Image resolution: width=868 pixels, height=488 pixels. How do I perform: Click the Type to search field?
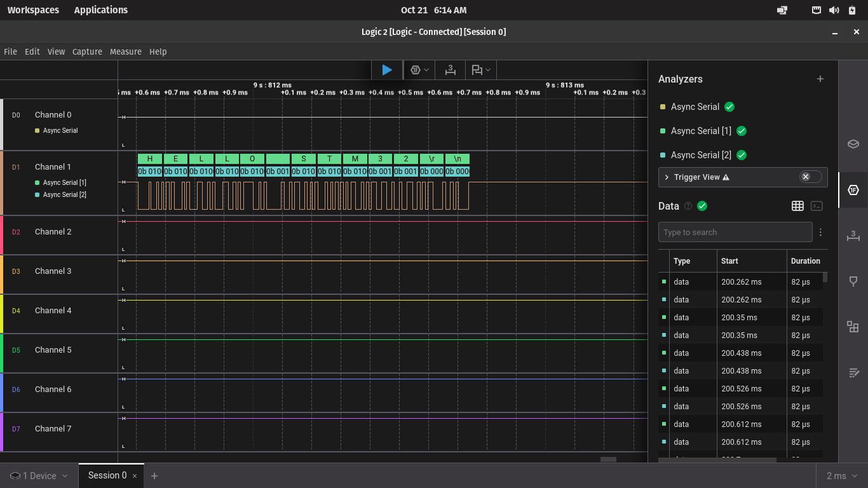[x=735, y=232]
